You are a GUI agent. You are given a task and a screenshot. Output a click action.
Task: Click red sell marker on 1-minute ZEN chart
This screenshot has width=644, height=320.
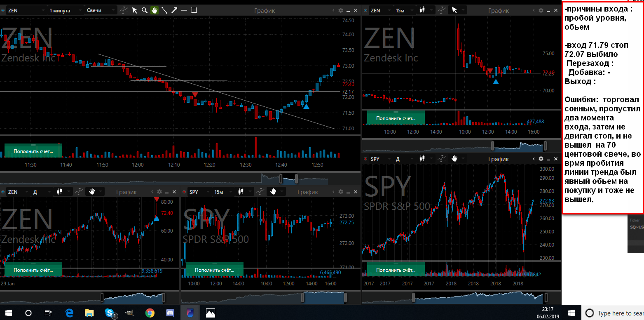(195, 95)
